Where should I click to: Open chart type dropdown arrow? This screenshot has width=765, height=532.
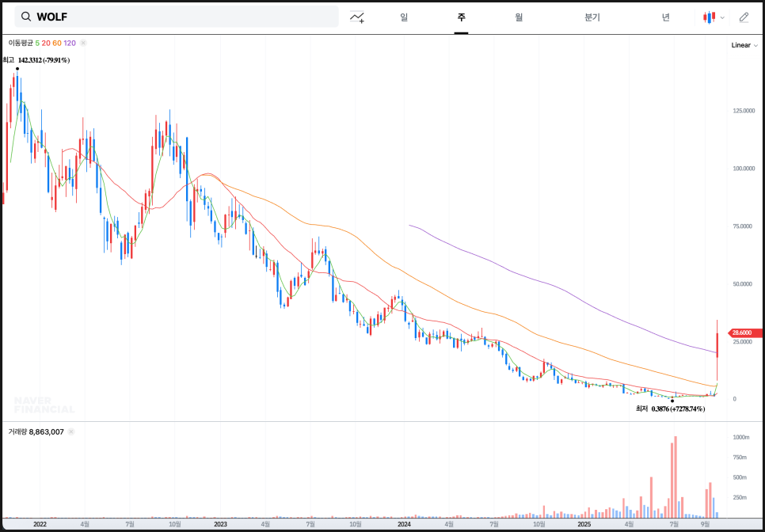722,17
